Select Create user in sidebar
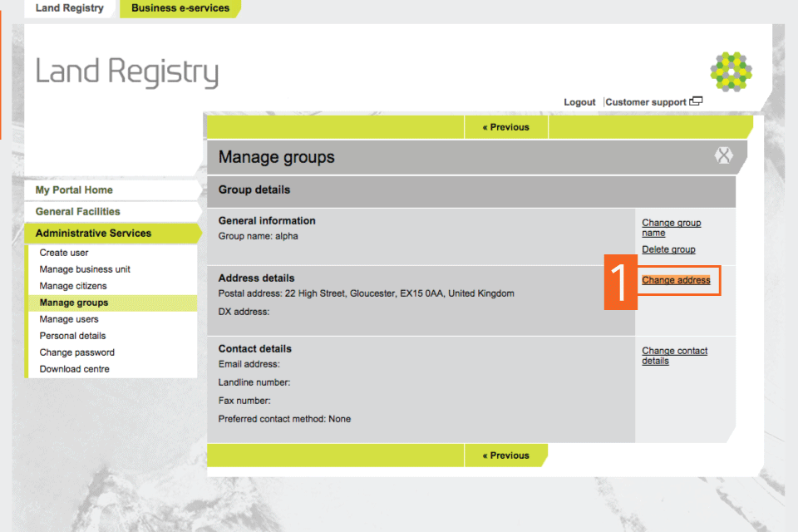 coord(64,253)
